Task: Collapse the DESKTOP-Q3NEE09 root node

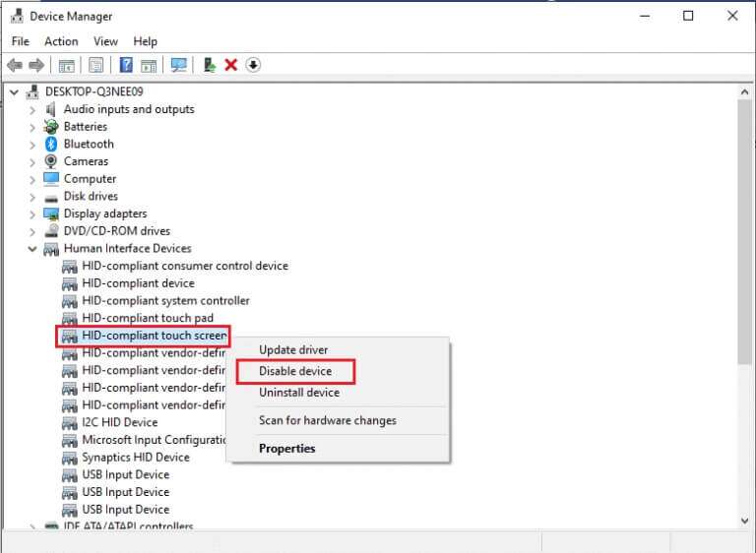Action: tap(14, 92)
